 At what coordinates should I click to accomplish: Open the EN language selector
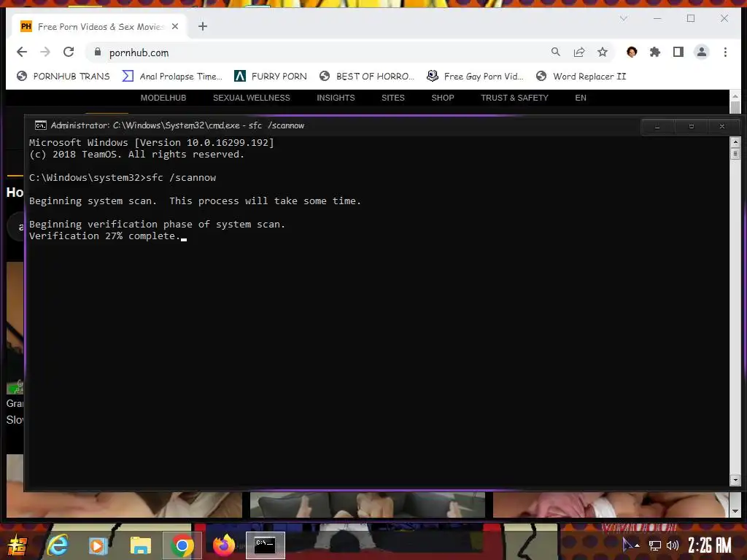coord(581,98)
